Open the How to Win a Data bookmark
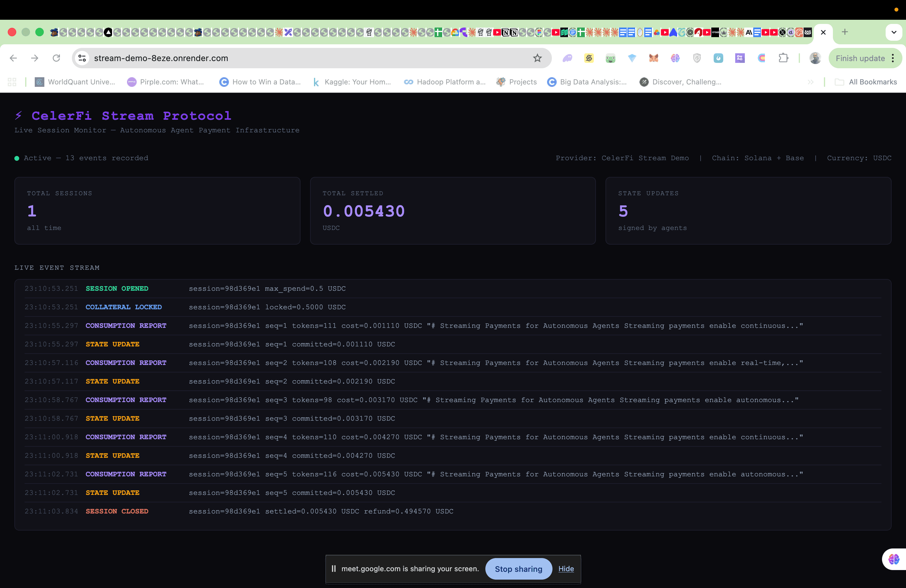906x588 pixels. pyautogui.click(x=260, y=82)
